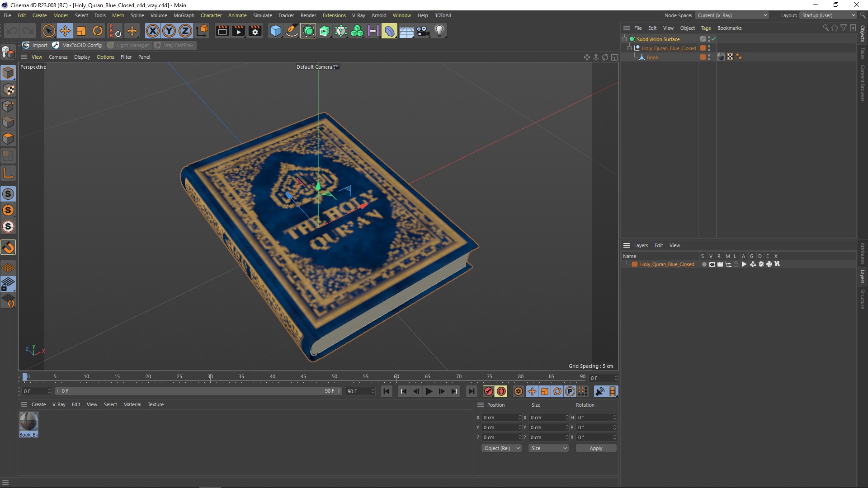Open viewport Display menu
The width and height of the screenshot is (868, 488).
[x=82, y=57]
